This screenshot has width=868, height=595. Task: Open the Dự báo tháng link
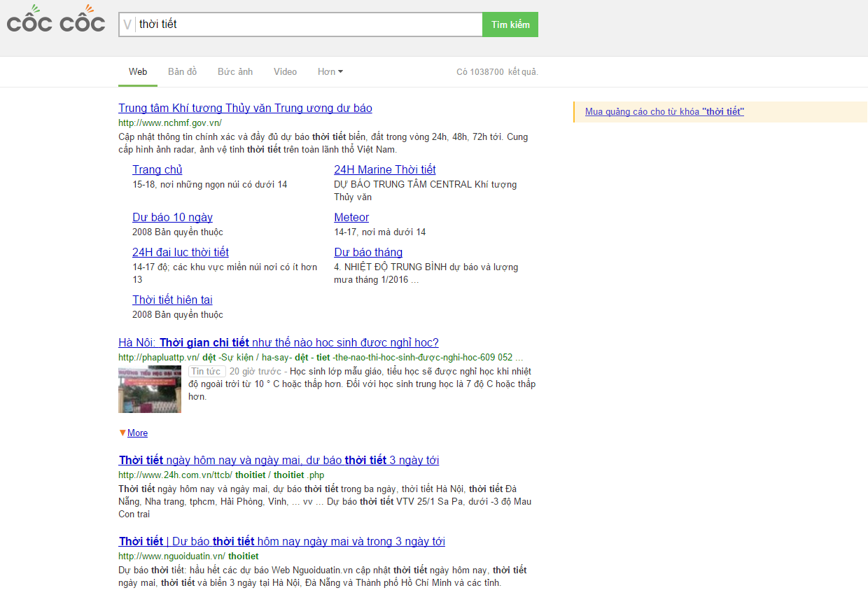pyautogui.click(x=368, y=253)
